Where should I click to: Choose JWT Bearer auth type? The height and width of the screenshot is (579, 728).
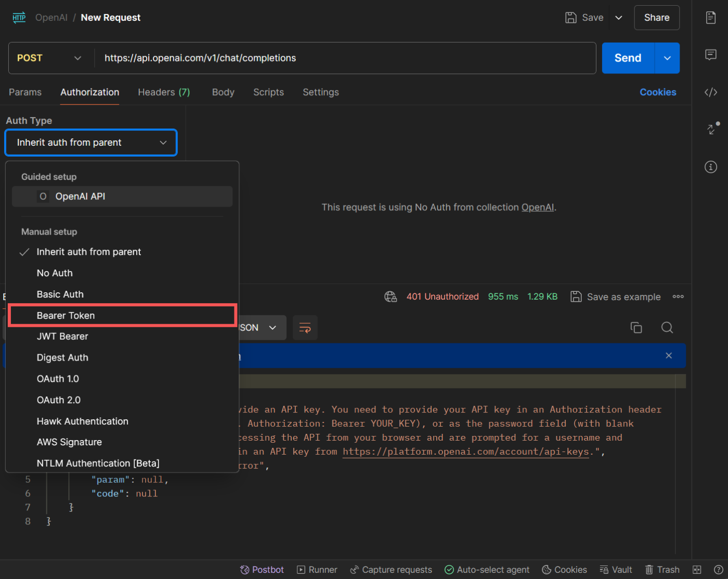(122, 337)
